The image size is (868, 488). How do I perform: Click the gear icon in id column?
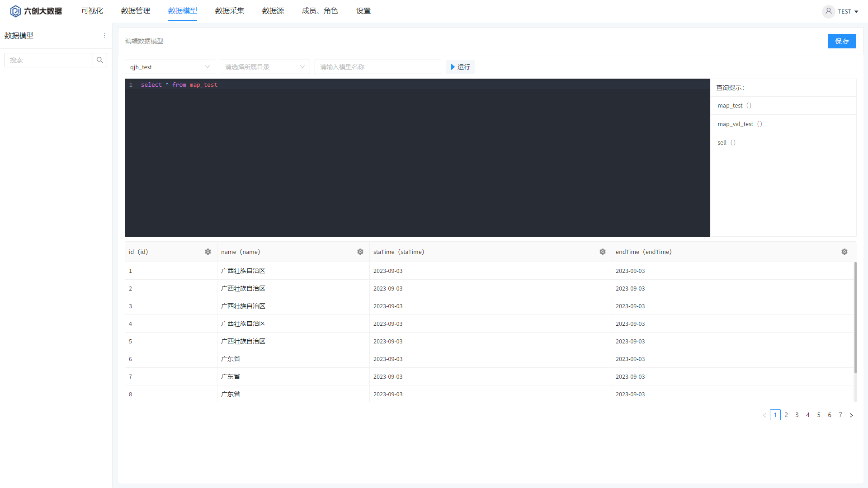point(208,252)
